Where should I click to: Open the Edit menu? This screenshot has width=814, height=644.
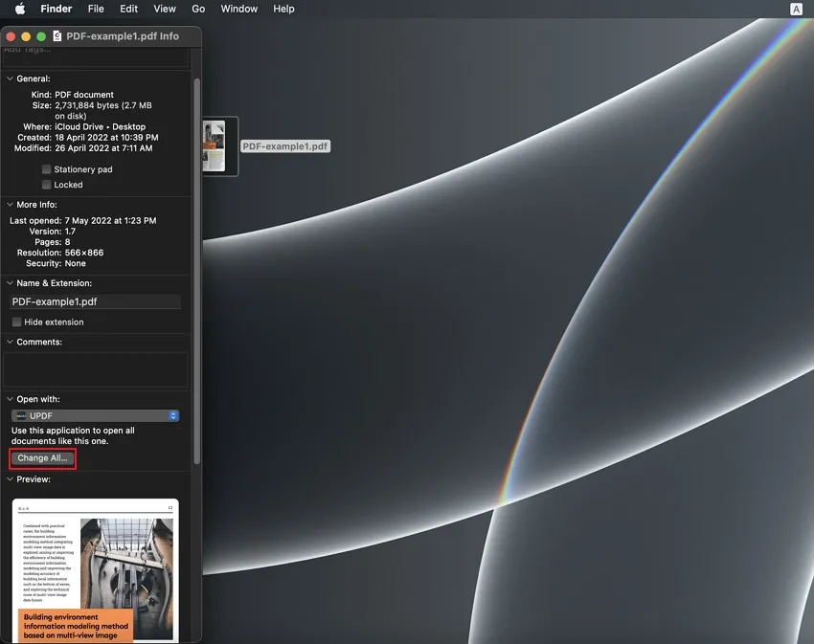[x=128, y=9]
